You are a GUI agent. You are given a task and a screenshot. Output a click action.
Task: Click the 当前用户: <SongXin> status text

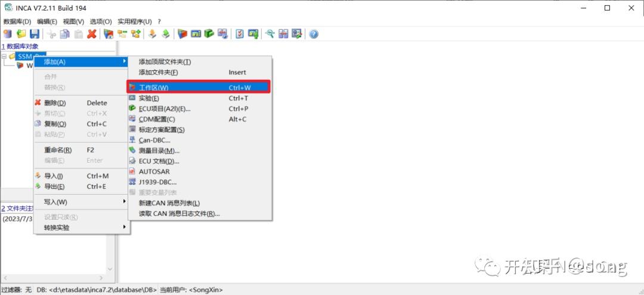191,290
